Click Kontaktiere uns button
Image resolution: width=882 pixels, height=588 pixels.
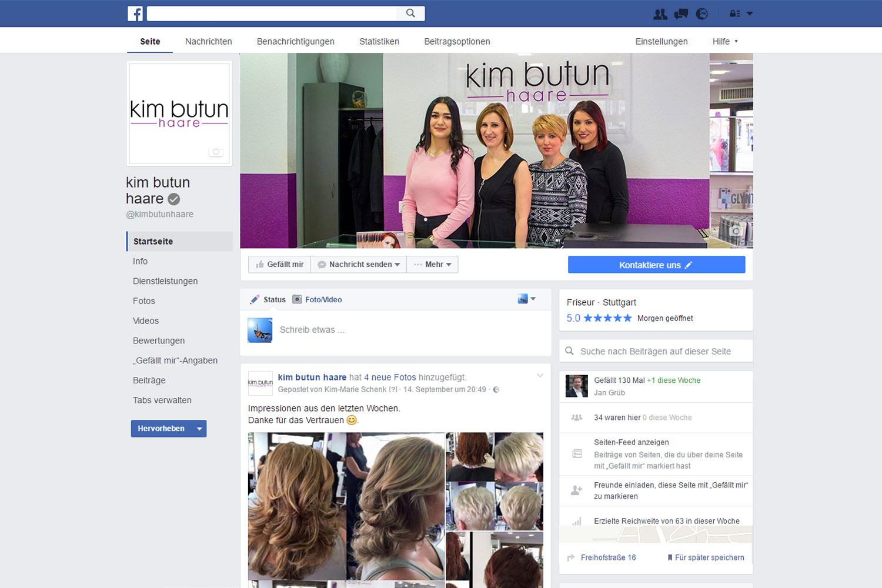pyautogui.click(x=656, y=265)
